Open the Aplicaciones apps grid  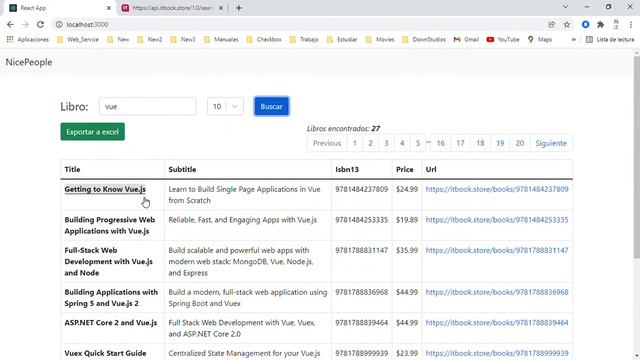[27, 40]
